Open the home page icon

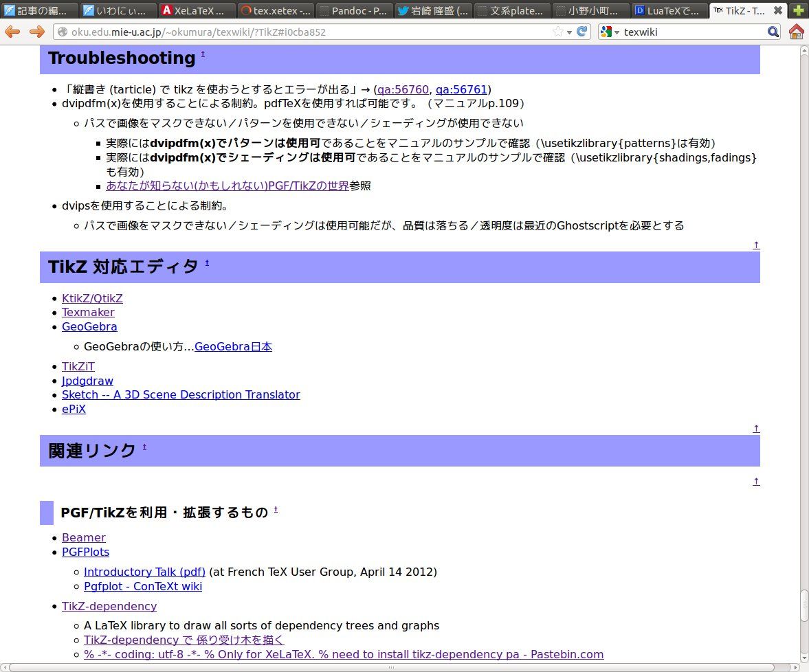[797, 32]
